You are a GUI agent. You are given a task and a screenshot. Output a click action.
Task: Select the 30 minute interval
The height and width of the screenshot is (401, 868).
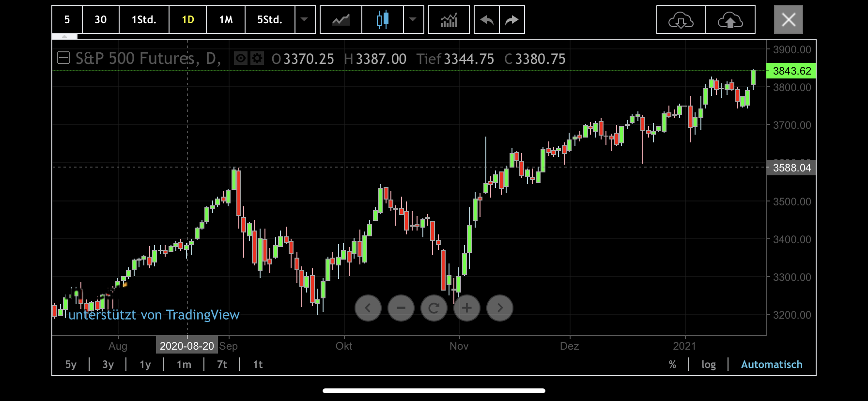[x=100, y=19]
